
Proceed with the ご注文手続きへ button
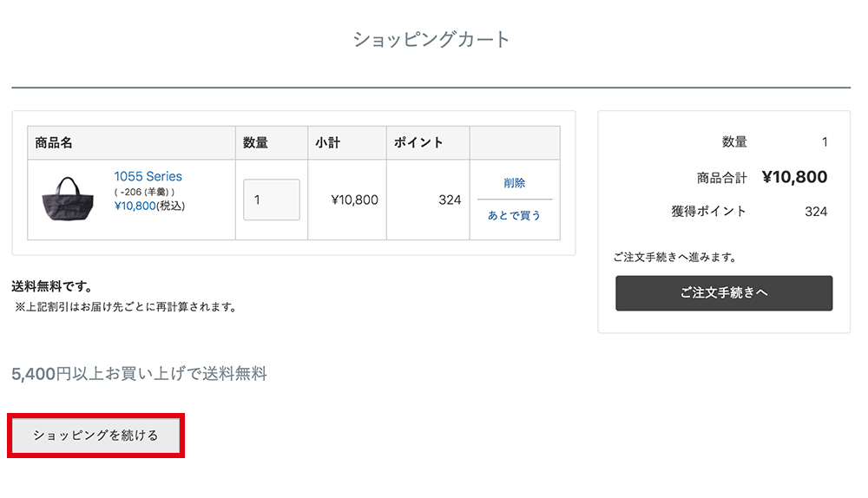[x=723, y=293]
